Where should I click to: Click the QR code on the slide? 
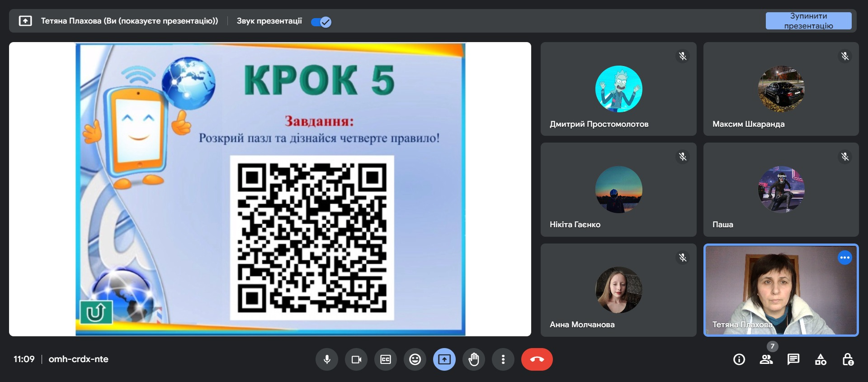click(x=312, y=238)
